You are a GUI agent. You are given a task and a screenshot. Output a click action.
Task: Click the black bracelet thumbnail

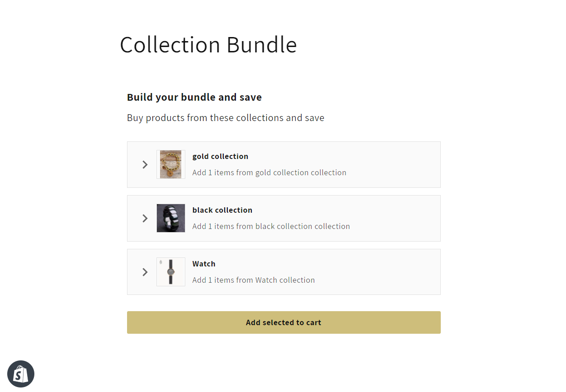coord(171,218)
